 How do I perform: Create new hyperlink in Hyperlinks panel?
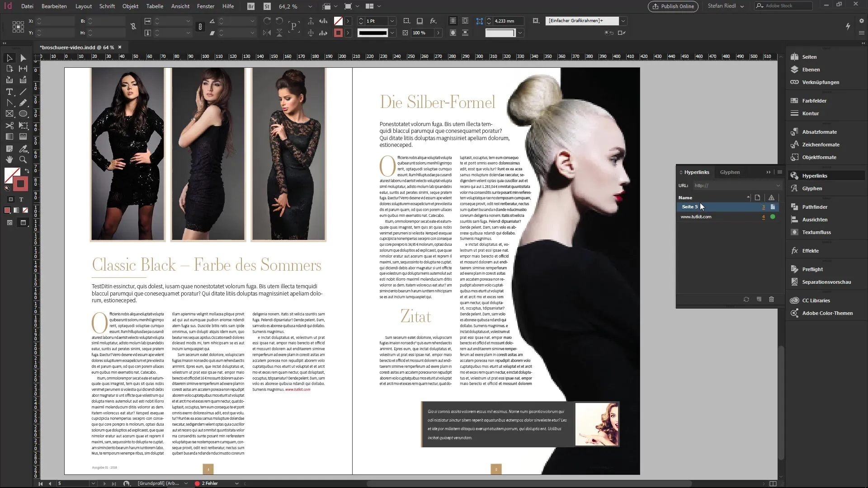759,299
